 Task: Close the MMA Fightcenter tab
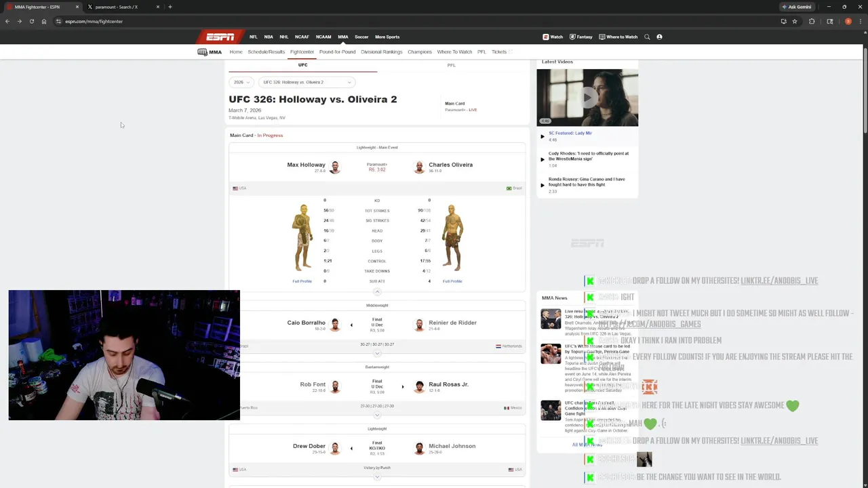coord(77,7)
